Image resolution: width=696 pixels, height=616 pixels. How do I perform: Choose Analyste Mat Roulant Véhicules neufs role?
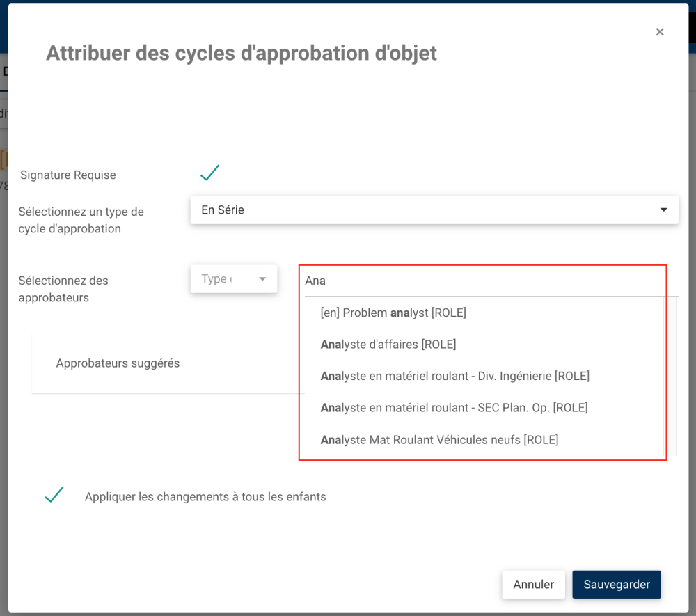coord(439,440)
